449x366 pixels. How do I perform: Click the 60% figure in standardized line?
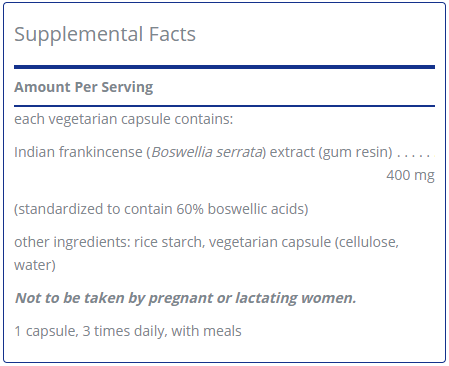tap(190, 209)
